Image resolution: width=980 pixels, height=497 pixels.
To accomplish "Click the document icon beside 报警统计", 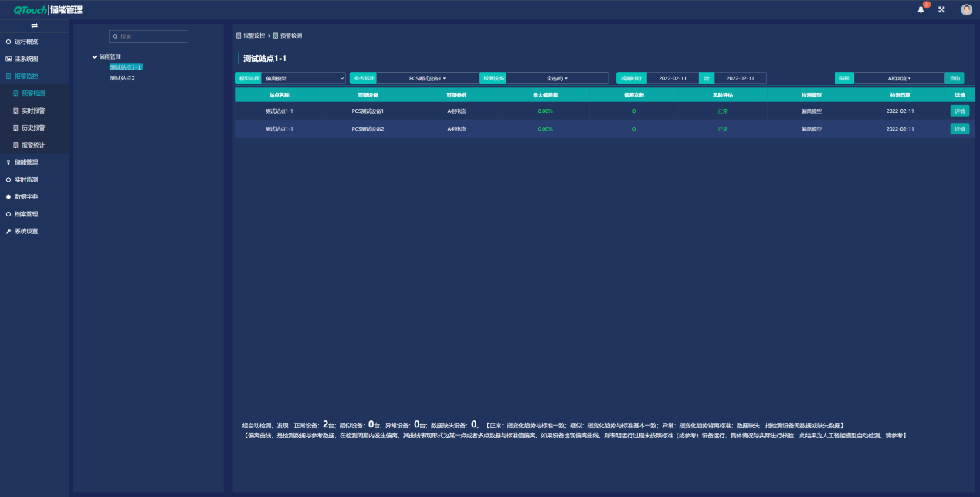I will click(15, 145).
